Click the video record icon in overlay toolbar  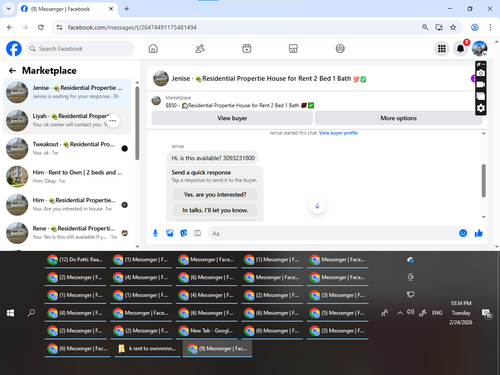tap(480, 85)
